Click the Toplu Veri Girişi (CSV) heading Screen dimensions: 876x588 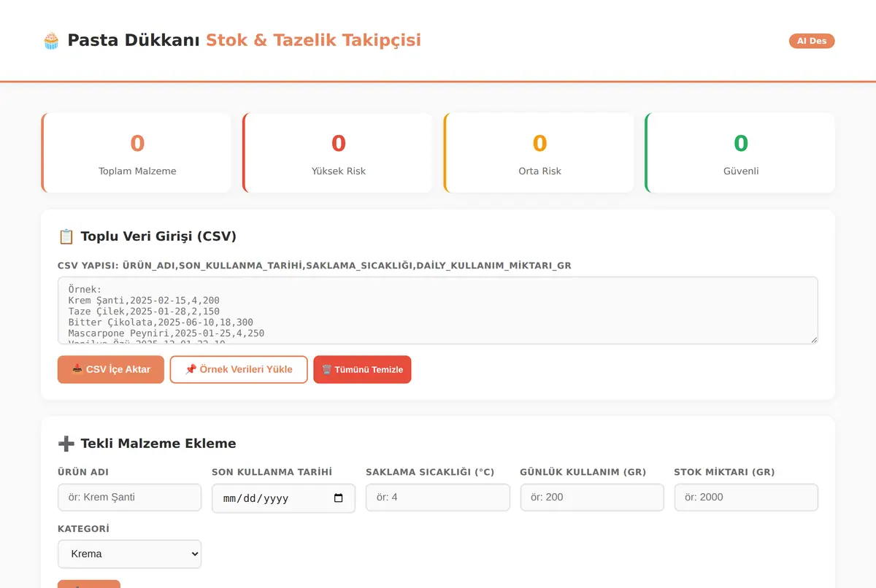coord(158,236)
